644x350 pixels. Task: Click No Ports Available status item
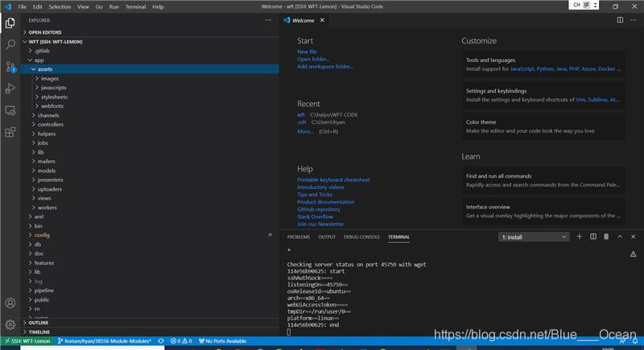tap(223, 341)
